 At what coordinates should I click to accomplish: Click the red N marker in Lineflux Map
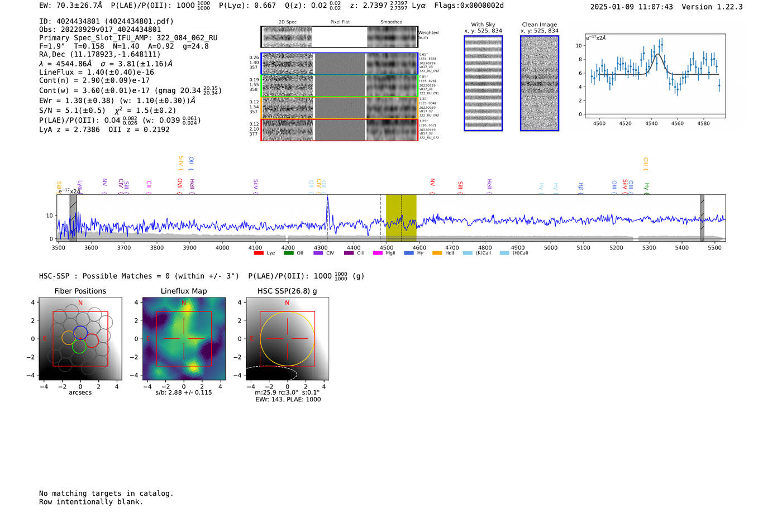point(184,303)
